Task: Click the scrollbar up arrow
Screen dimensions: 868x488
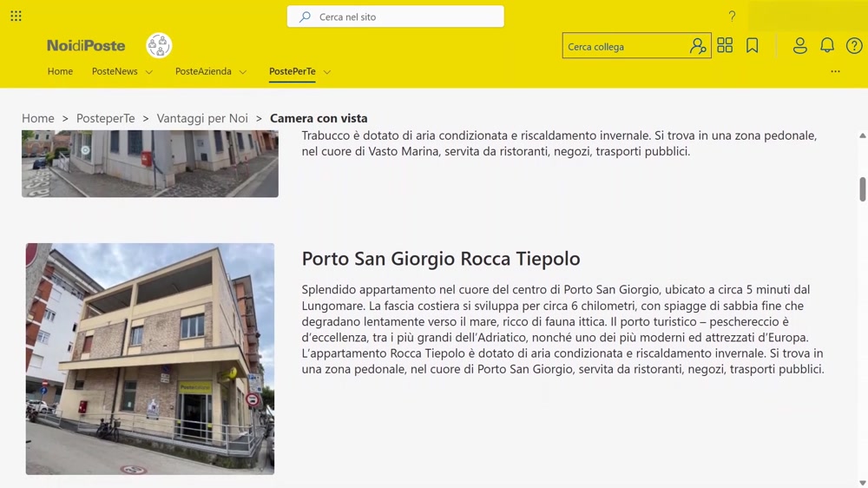Action: coord(863,135)
